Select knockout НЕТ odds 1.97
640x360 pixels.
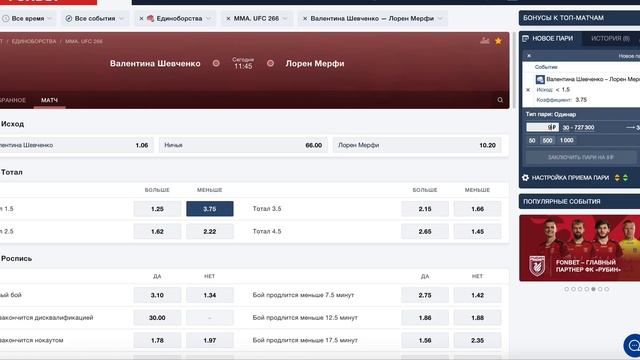(210, 340)
